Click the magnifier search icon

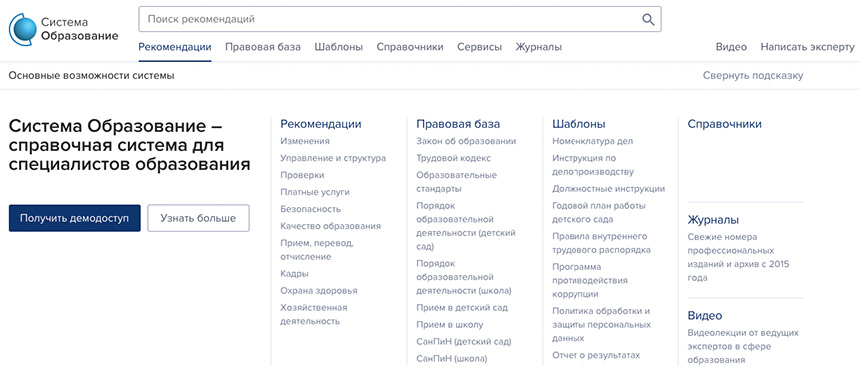click(x=648, y=20)
